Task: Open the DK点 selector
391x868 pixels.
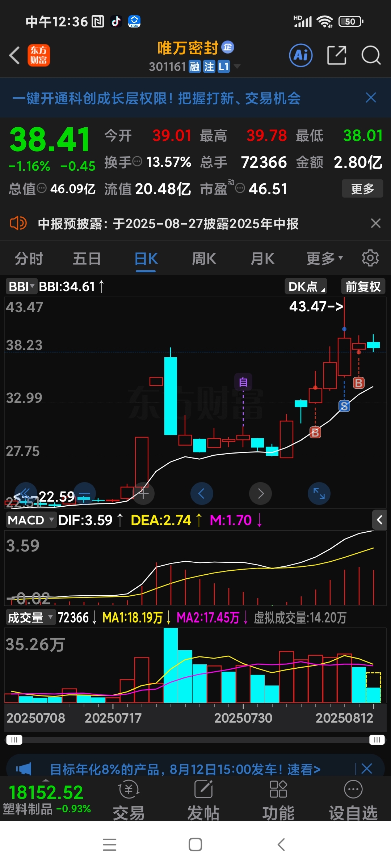Action: (x=306, y=286)
